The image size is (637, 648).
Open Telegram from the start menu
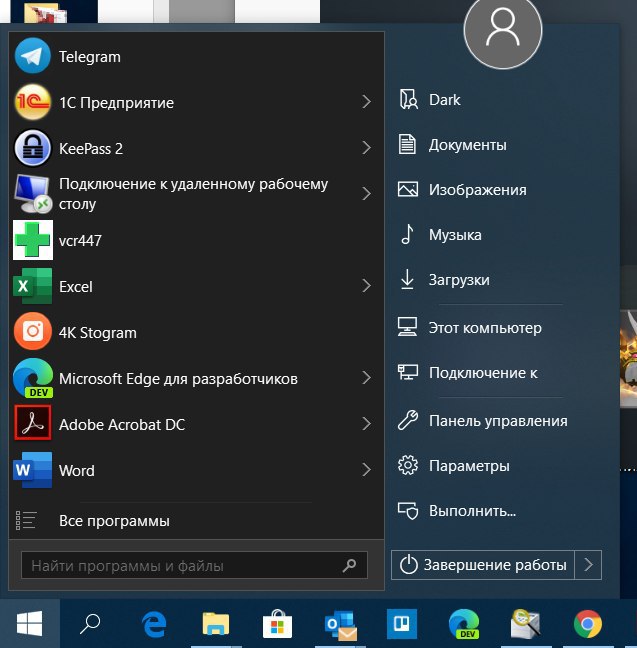coord(196,56)
